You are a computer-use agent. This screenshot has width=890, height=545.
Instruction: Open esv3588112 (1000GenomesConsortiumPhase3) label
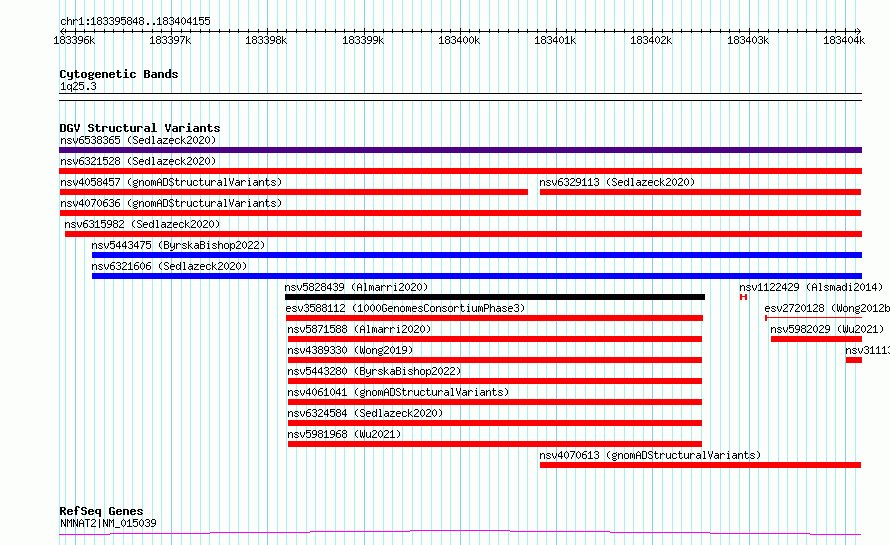pos(405,308)
